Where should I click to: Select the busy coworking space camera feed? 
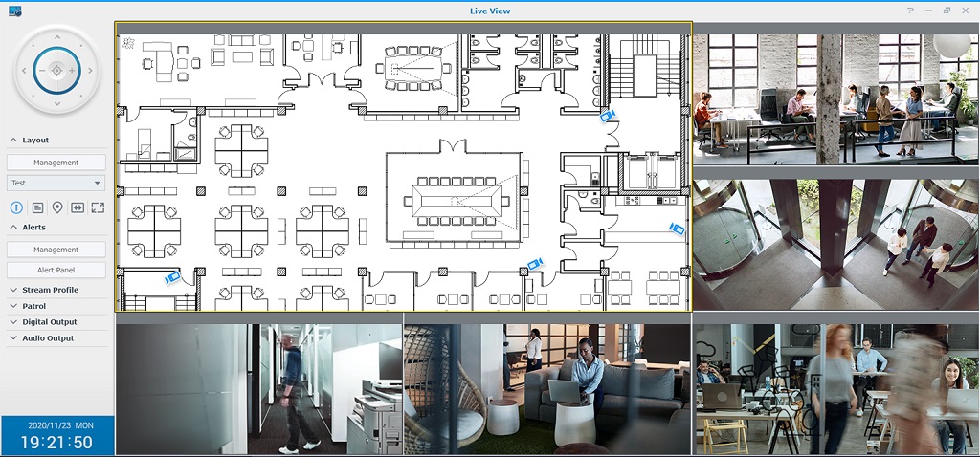coord(836,384)
